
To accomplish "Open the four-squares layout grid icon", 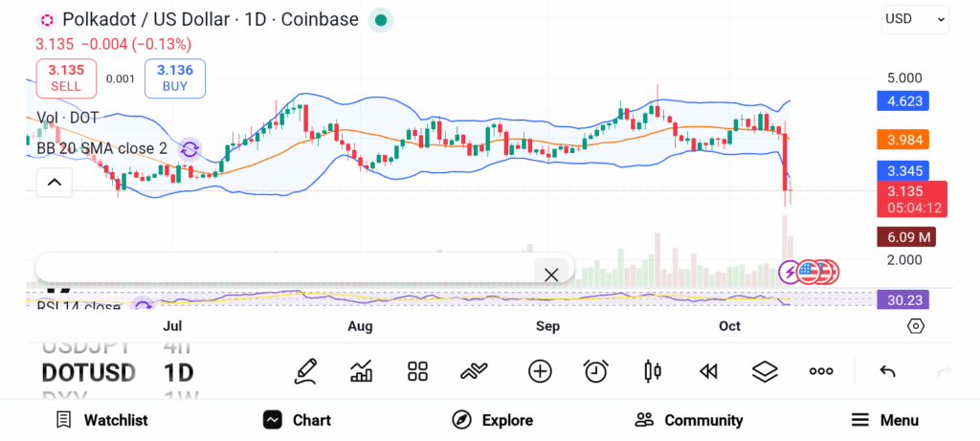I will point(417,371).
